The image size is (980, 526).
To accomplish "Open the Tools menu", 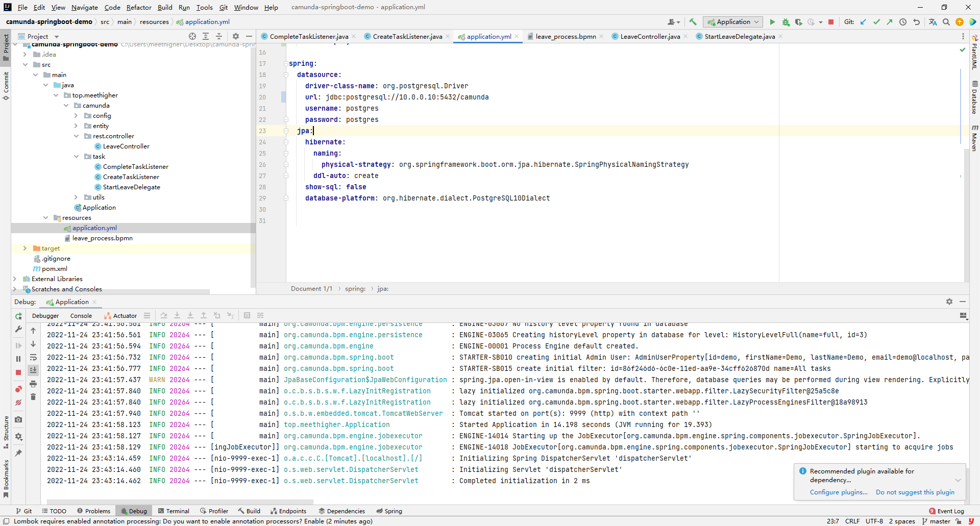I will [x=204, y=7].
